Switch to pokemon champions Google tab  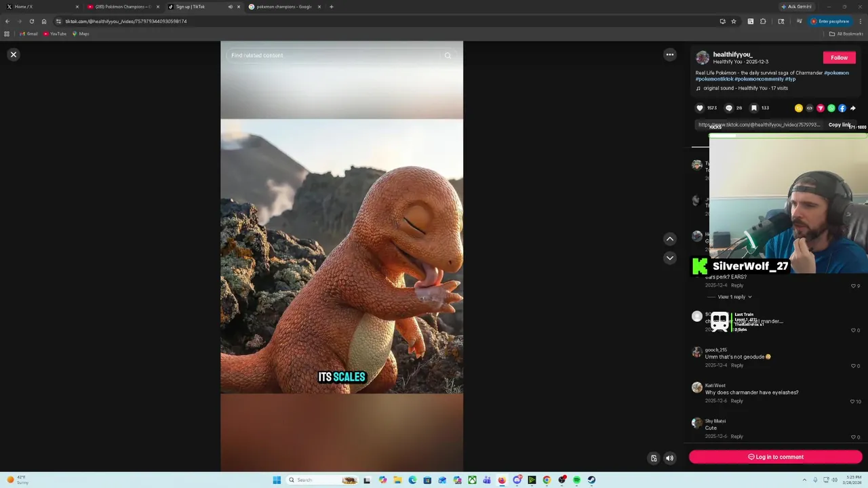(x=283, y=7)
